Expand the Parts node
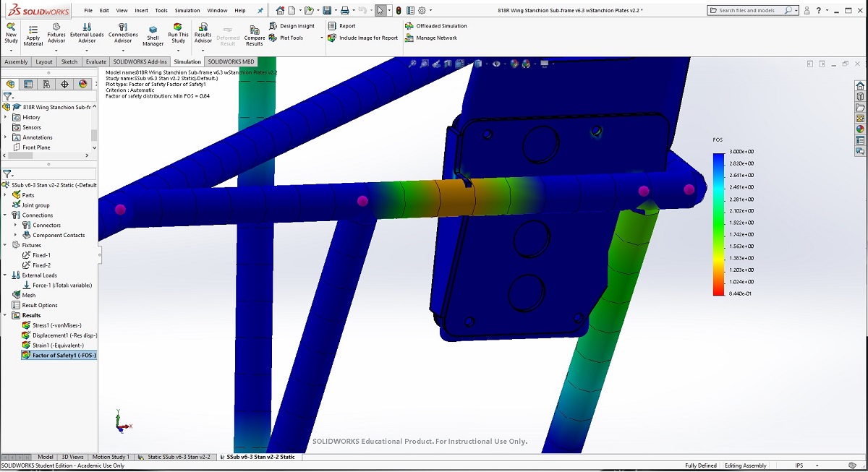This screenshot has width=868, height=472. click(6, 195)
